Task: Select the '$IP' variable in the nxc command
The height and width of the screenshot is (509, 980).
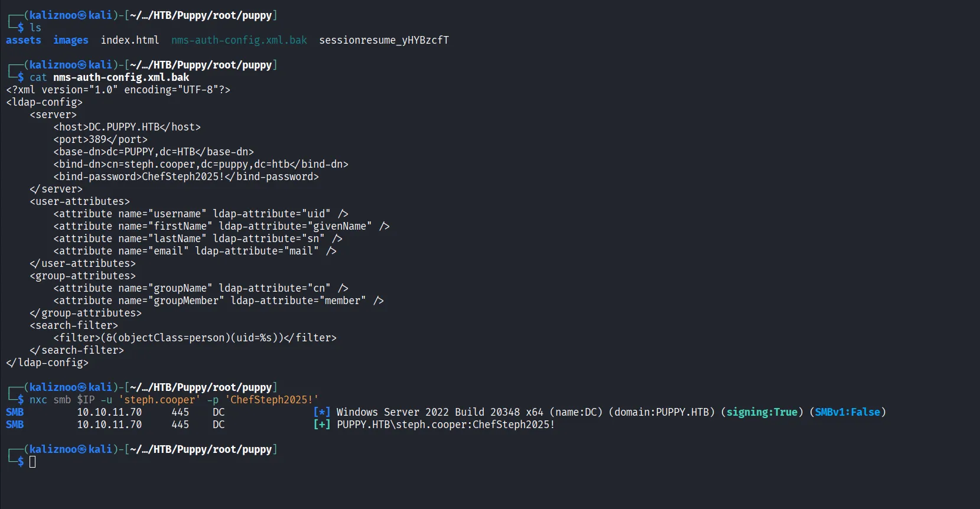Action: tap(86, 400)
